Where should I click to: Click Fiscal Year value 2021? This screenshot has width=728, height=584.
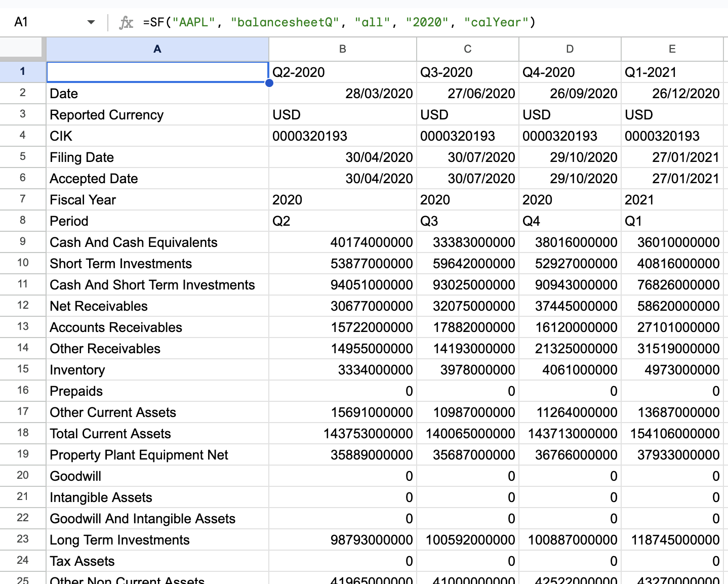(x=672, y=199)
